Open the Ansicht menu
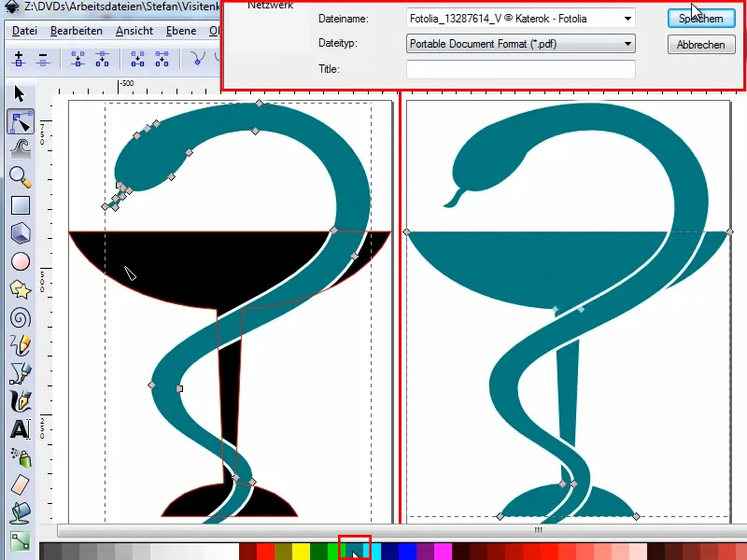The width and height of the screenshot is (747, 560). point(134,31)
